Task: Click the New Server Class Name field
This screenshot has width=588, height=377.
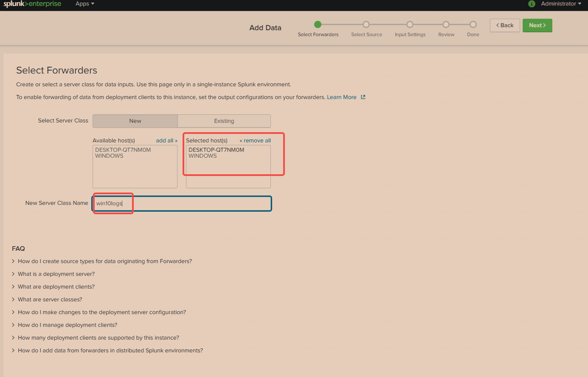Action: click(x=182, y=204)
